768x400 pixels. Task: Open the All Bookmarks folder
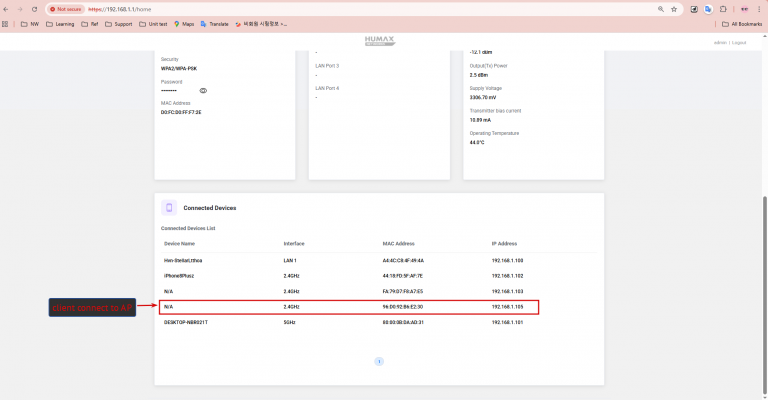(742, 24)
